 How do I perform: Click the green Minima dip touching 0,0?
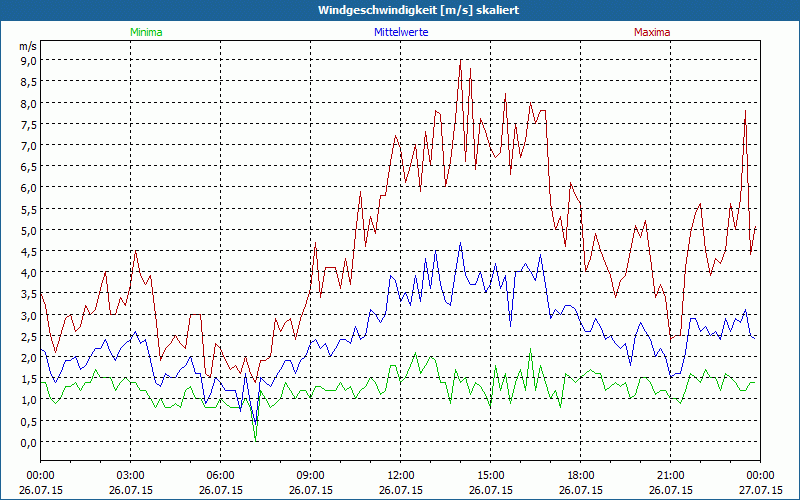coord(255,437)
